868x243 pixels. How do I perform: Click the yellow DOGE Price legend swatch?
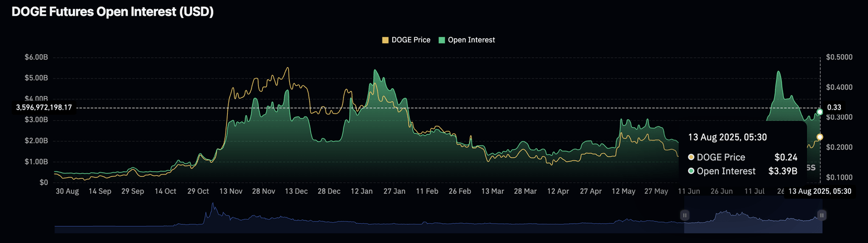pos(385,40)
